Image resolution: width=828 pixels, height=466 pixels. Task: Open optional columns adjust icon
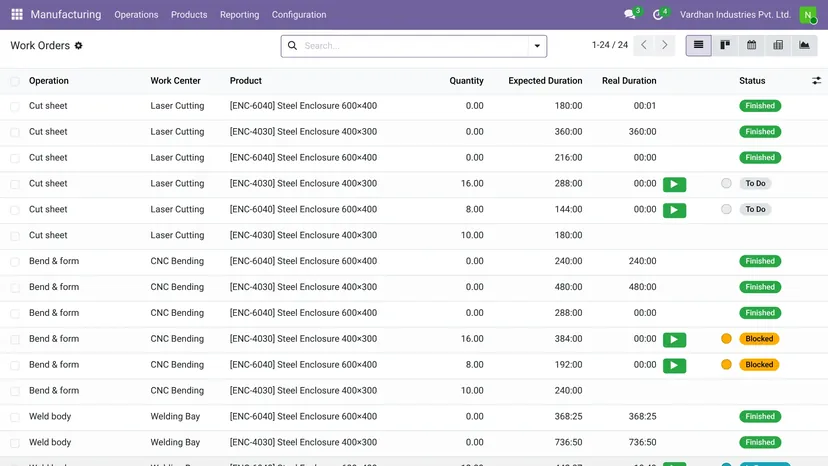tap(816, 81)
